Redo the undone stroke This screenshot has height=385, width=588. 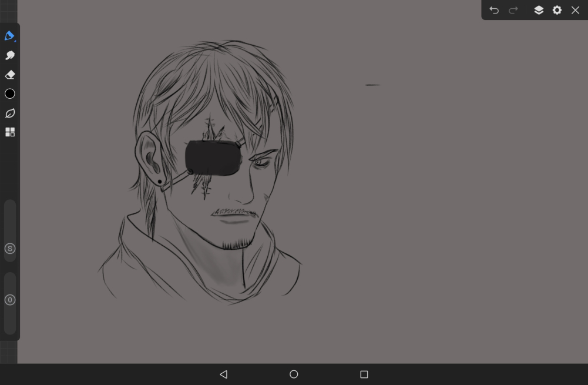(x=513, y=10)
